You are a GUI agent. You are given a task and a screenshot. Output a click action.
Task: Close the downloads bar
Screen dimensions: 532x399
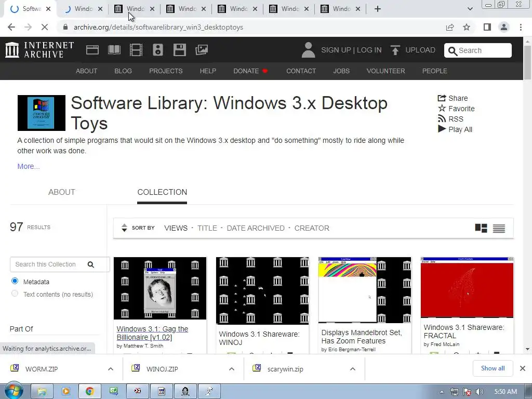click(523, 368)
